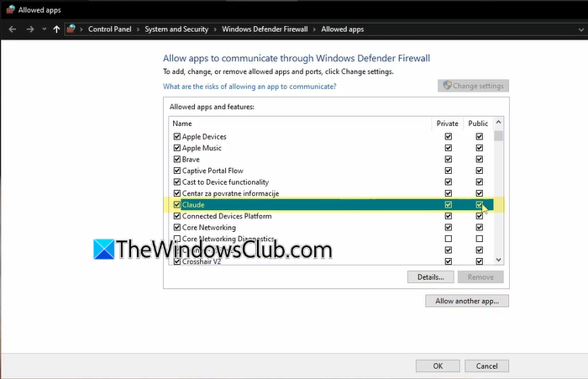Toggle the Brave name checkbox
The width and height of the screenshot is (588, 379).
pos(177,159)
